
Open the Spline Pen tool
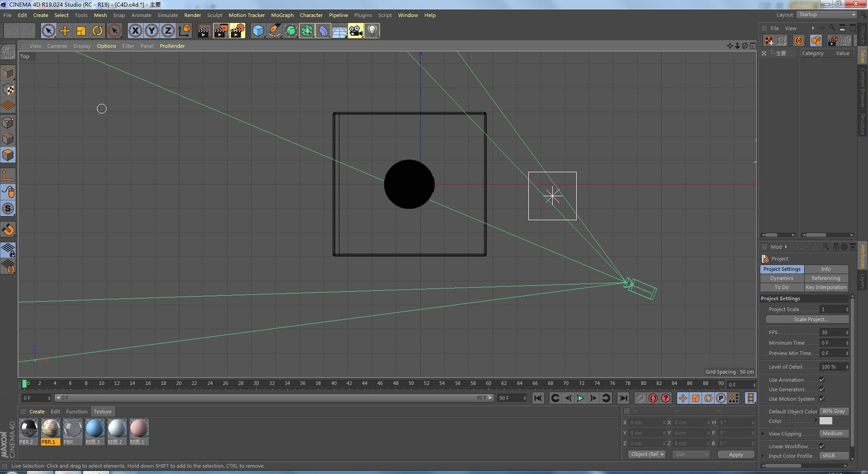(x=274, y=31)
